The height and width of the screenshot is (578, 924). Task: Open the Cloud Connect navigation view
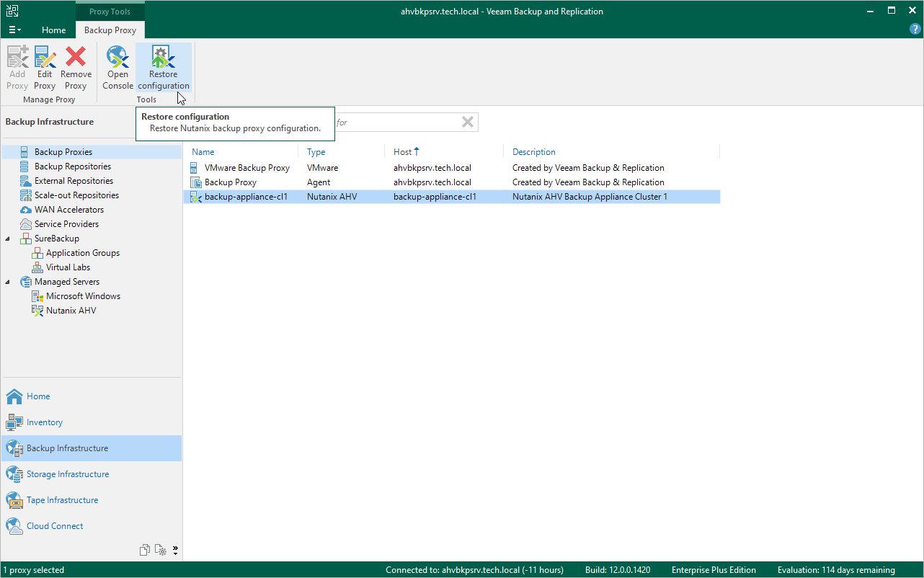92,526
